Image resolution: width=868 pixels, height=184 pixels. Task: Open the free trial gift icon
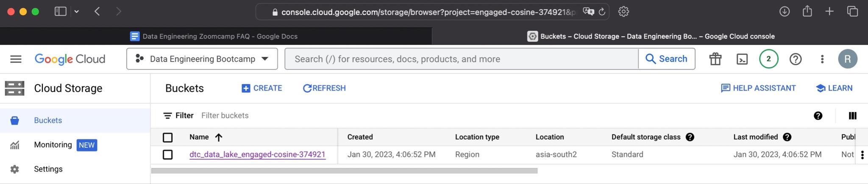coord(715,59)
